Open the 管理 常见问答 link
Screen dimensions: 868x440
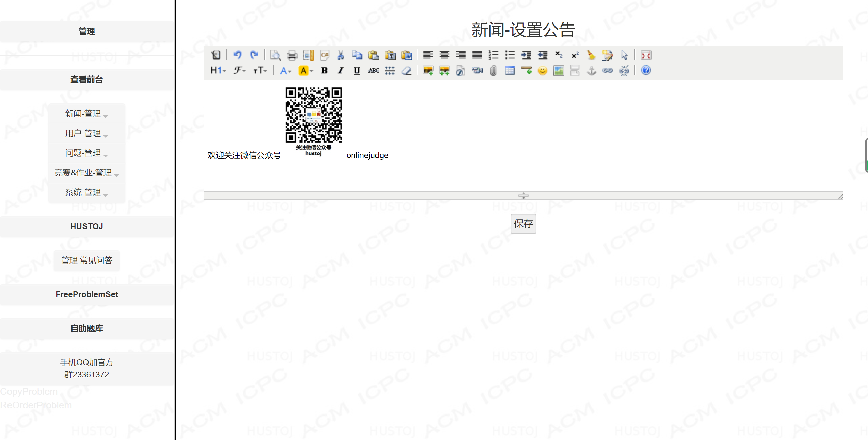coord(87,260)
